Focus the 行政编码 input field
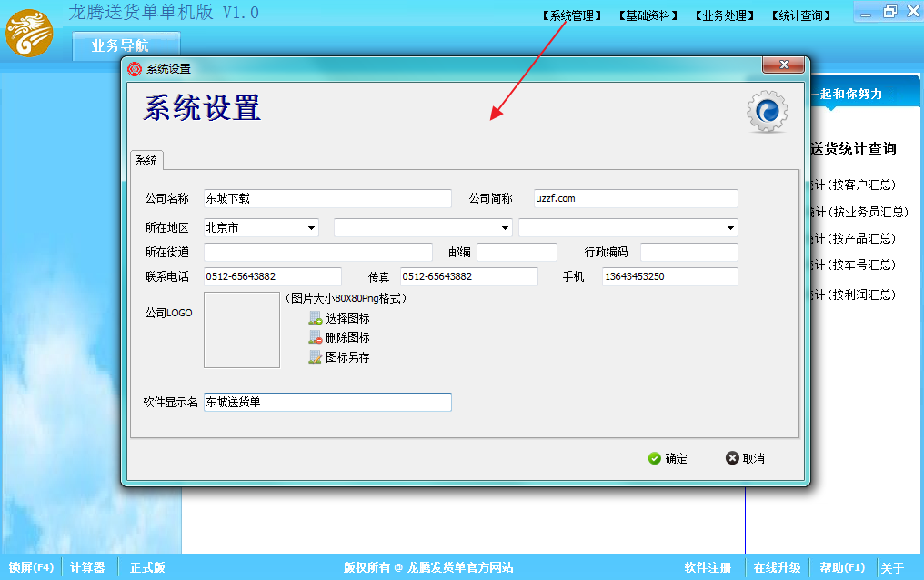Viewport: 924px width, 580px height. point(688,252)
